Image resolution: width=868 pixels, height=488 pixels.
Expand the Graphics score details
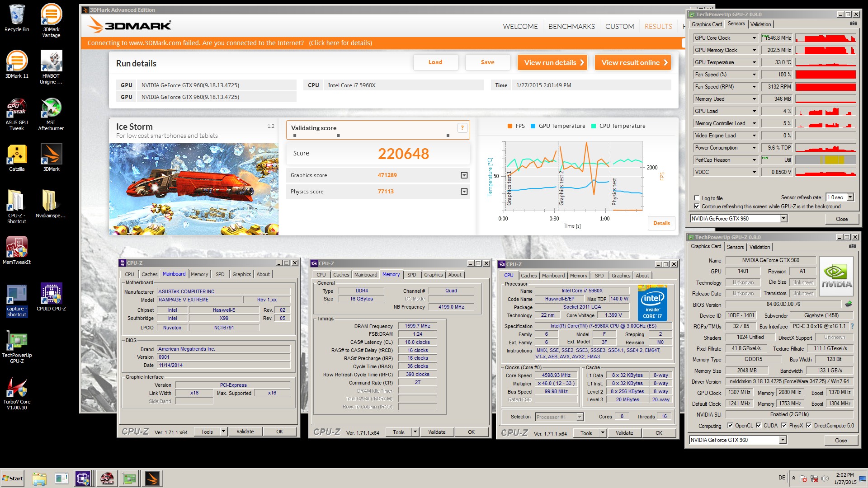point(464,175)
